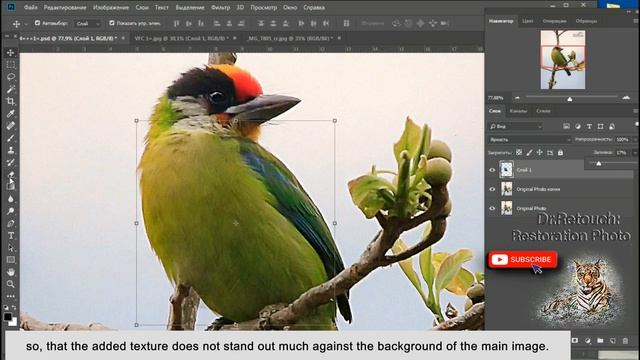
Task: Click the distribute spacing icon in options bar
Action: (x=346, y=24)
